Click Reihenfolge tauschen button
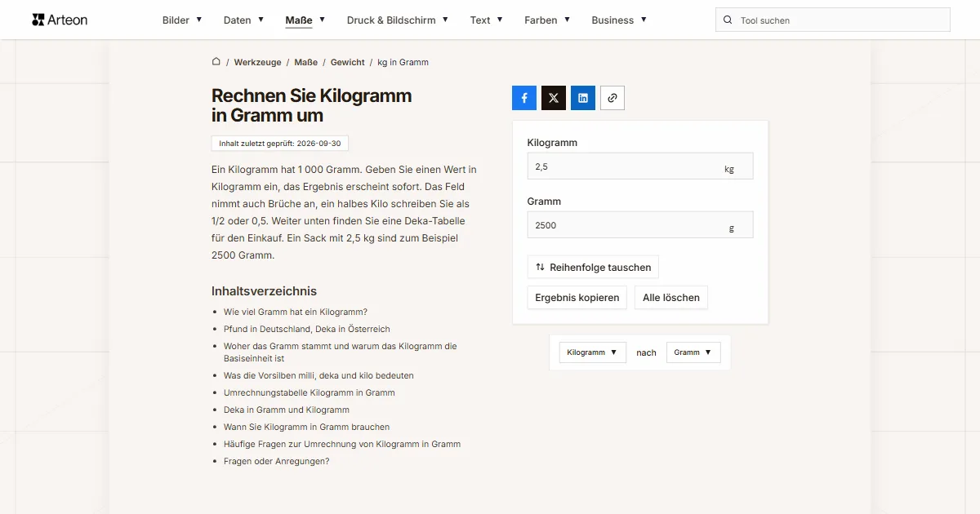980x514 pixels. (593, 267)
